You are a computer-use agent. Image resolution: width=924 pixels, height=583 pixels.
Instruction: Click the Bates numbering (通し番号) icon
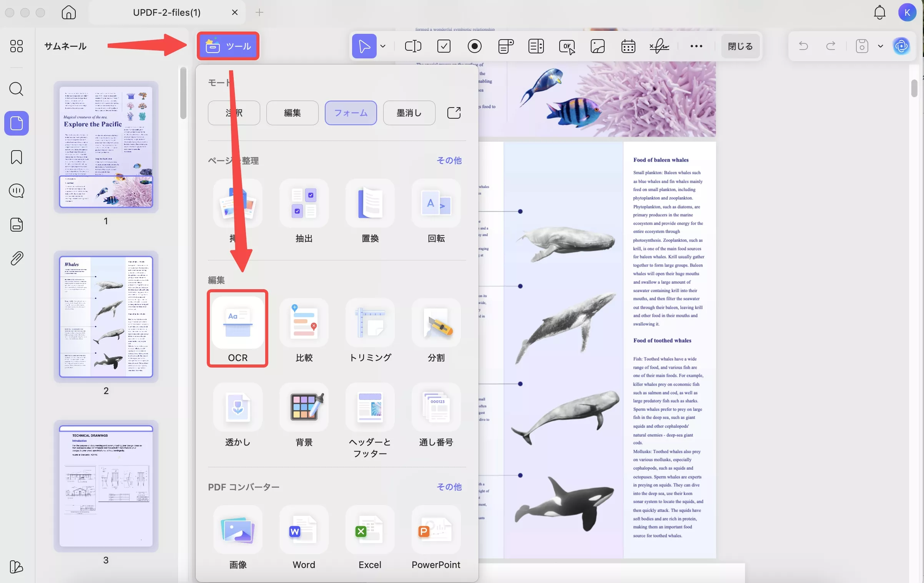436,407
